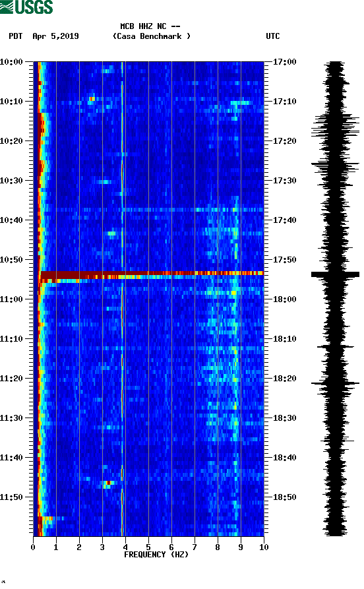Image resolution: width=364 pixels, height=589 pixels.
Task: Click the 2 Hz frequency tick label
Action: (x=79, y=547)
